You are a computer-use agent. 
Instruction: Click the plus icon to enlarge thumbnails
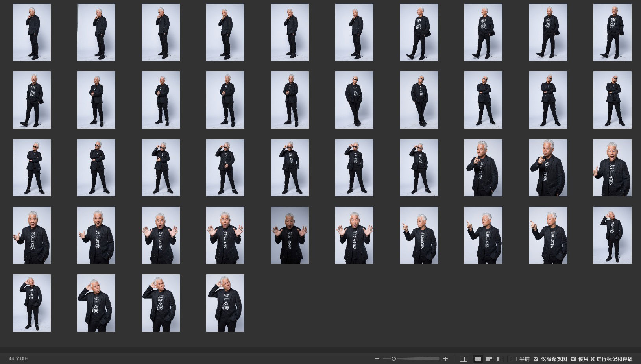point(445,359)
